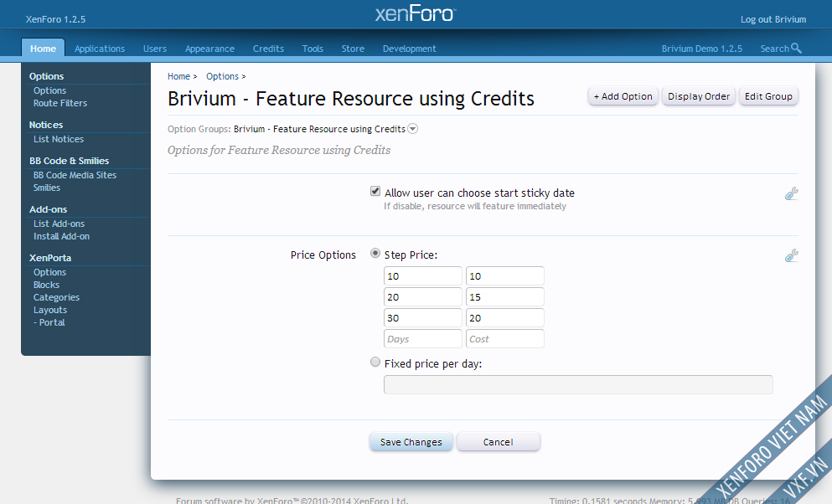Log out Brivium link

(x=773, y=19)
